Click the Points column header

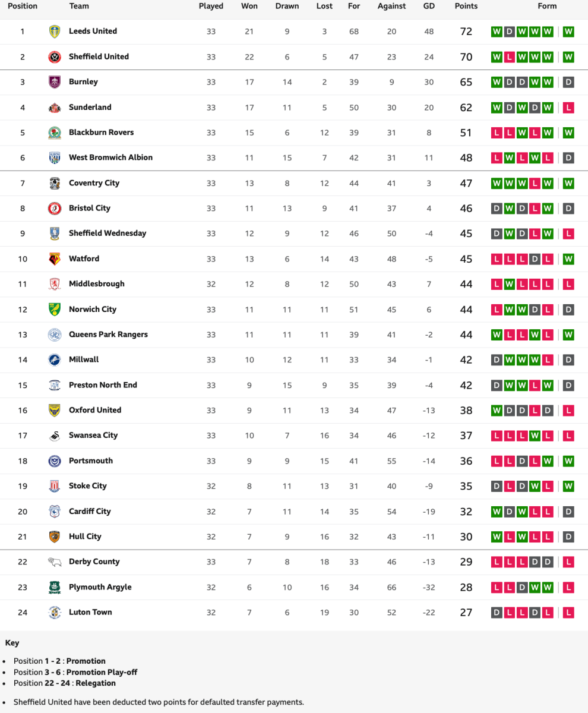(466, 6)
